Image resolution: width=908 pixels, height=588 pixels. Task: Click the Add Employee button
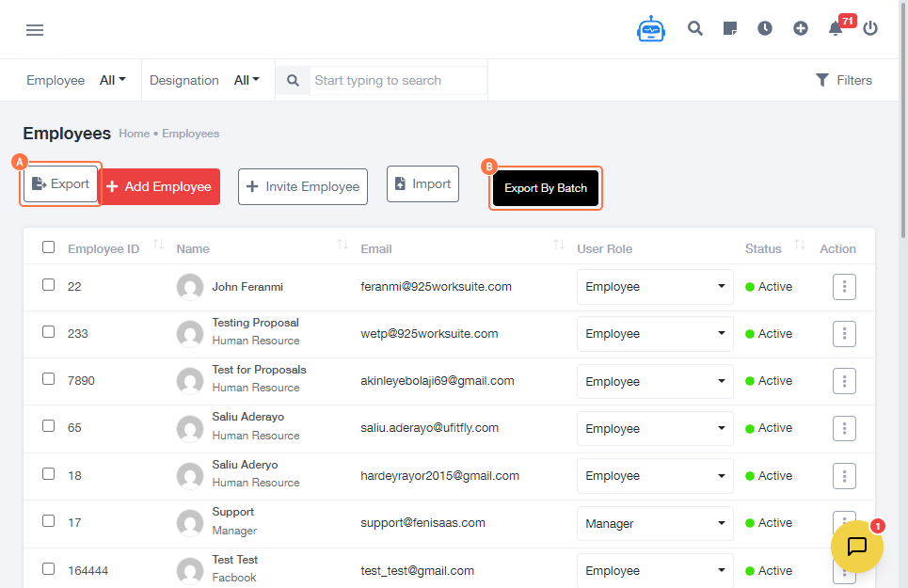tap(159, 186)
